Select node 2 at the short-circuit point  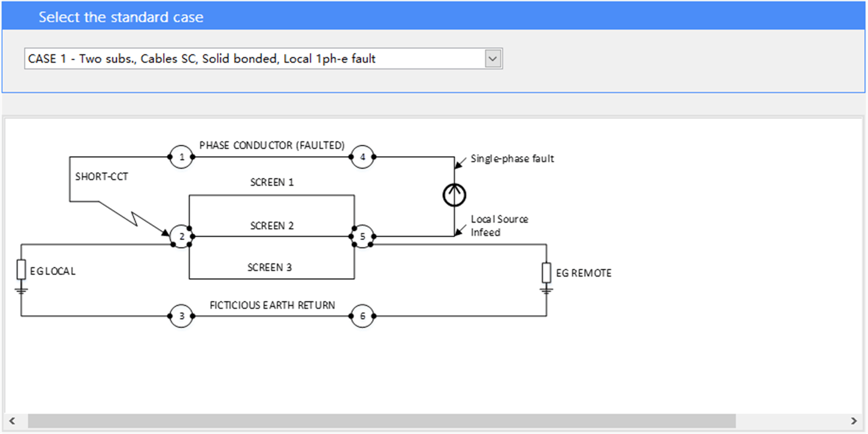[x=181, y=235]
